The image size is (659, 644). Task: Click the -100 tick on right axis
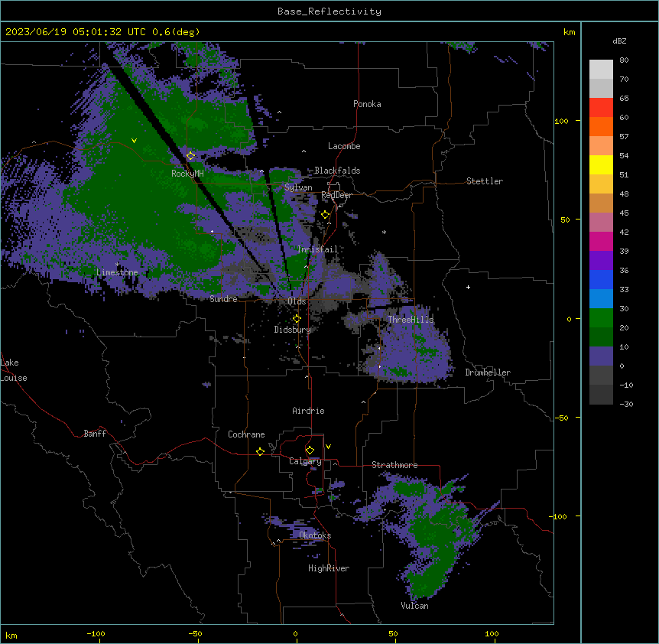pos(559,516)
